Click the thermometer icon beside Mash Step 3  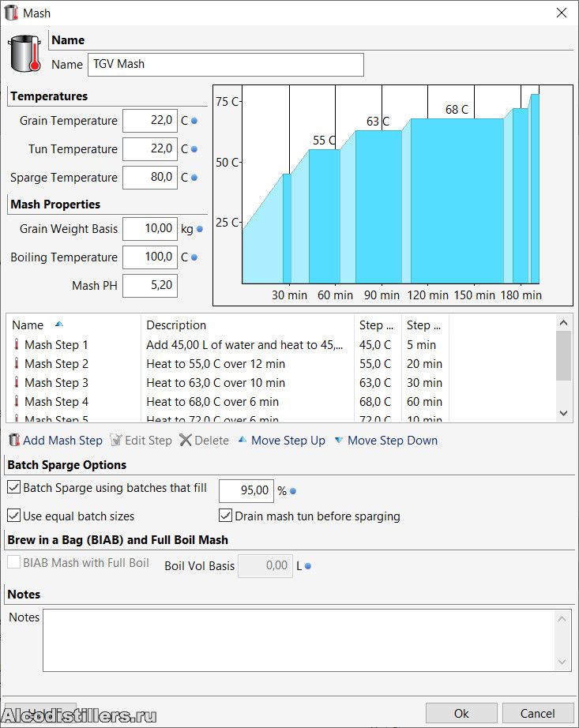pyautogui.click(x=16, y=383)
